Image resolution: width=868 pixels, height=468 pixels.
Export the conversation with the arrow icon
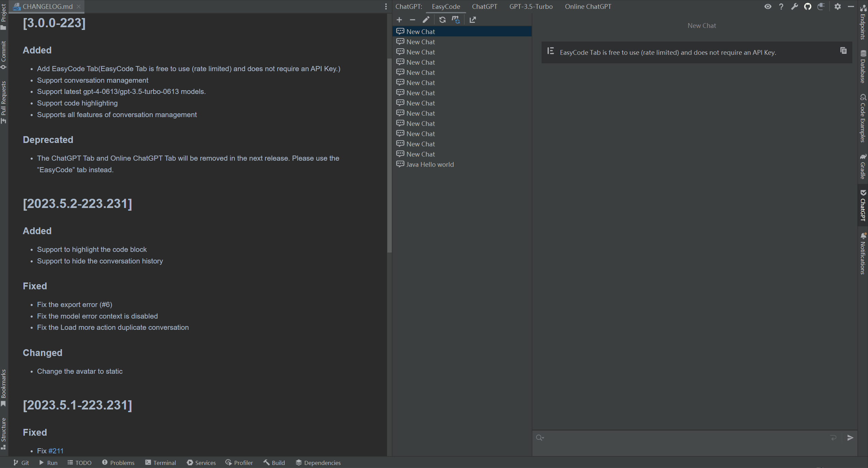pyautogui.click(x=472, y=20)
